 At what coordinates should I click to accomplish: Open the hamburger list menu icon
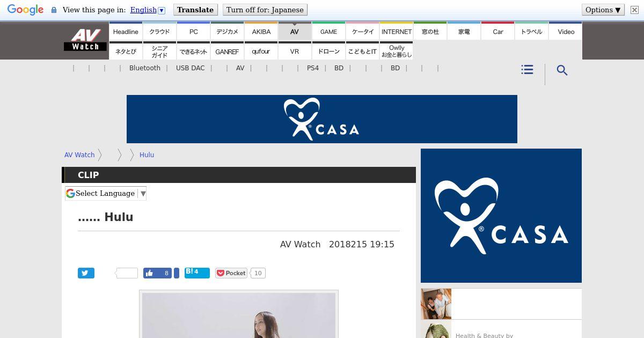click(527, 70)
